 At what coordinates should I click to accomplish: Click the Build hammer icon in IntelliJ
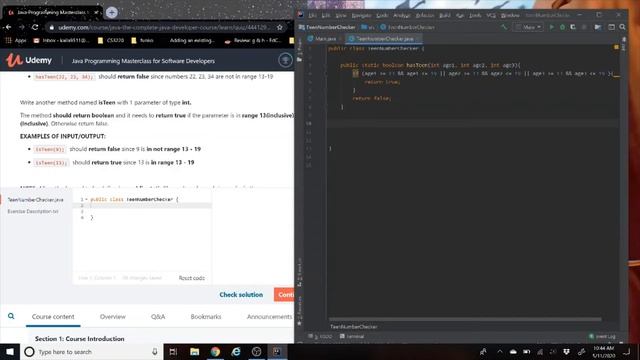coord(504,27)
